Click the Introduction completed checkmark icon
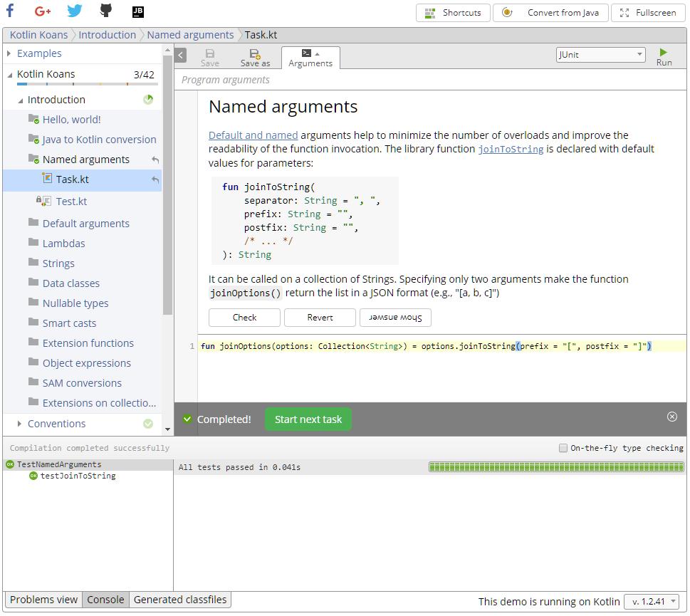This screenshot has width=690, height=616. (148, 100)
